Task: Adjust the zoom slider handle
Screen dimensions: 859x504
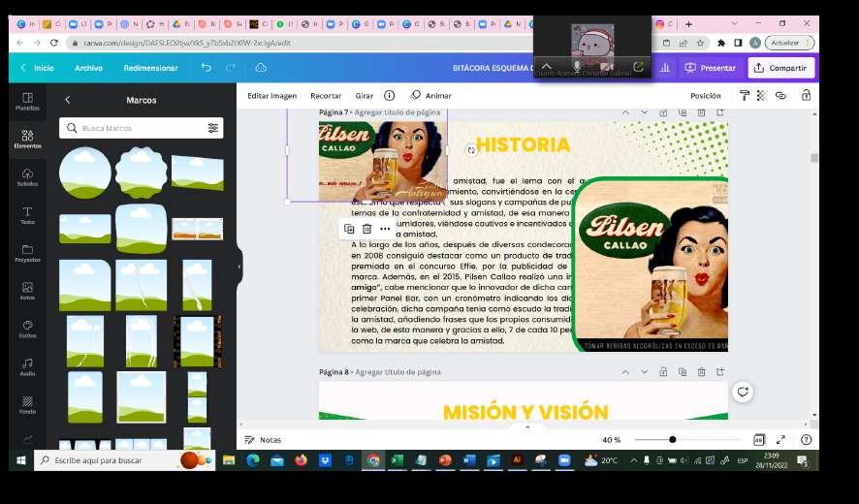Action: [x=672, y=439]
